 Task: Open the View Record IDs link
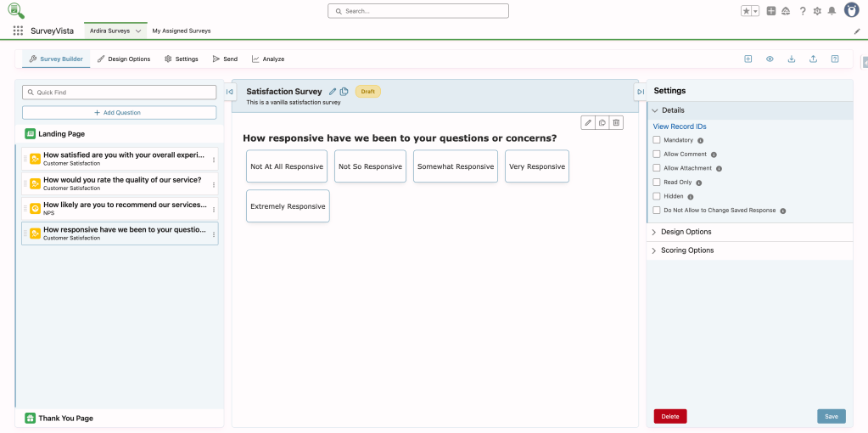click(x=680, y=127)
